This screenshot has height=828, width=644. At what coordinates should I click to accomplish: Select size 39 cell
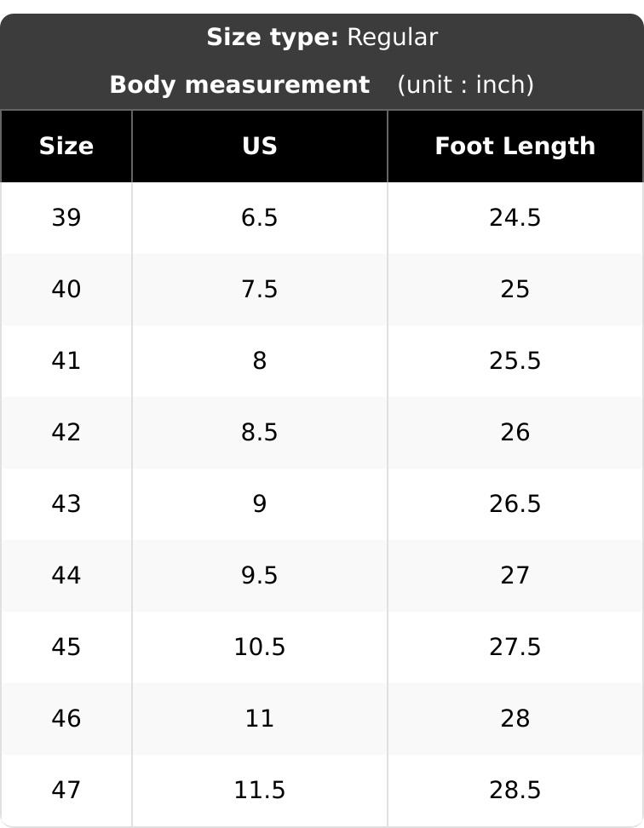tap(66, 217)
